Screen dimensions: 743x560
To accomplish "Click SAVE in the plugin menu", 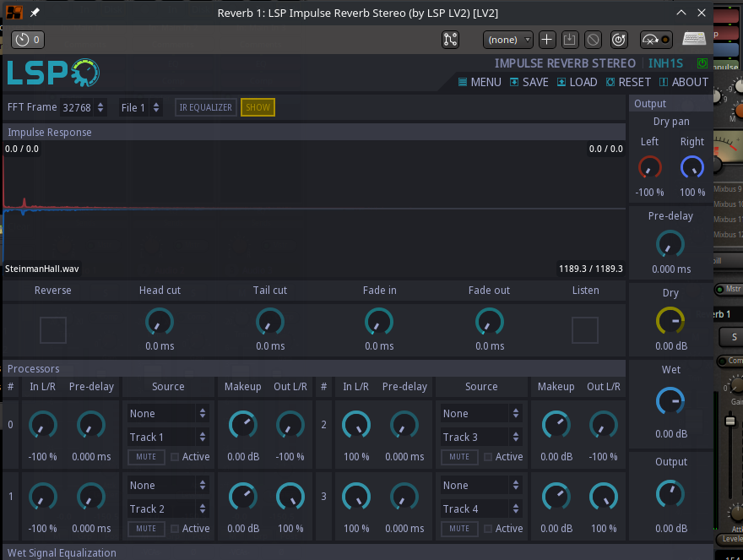I will click(x=529, y=82).
